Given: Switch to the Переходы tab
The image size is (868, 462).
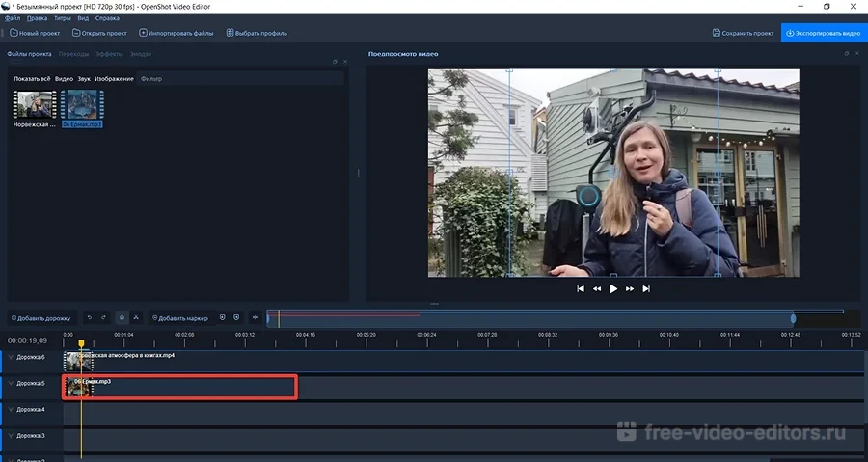Looking at the screenshot, I should pos(73,54).
